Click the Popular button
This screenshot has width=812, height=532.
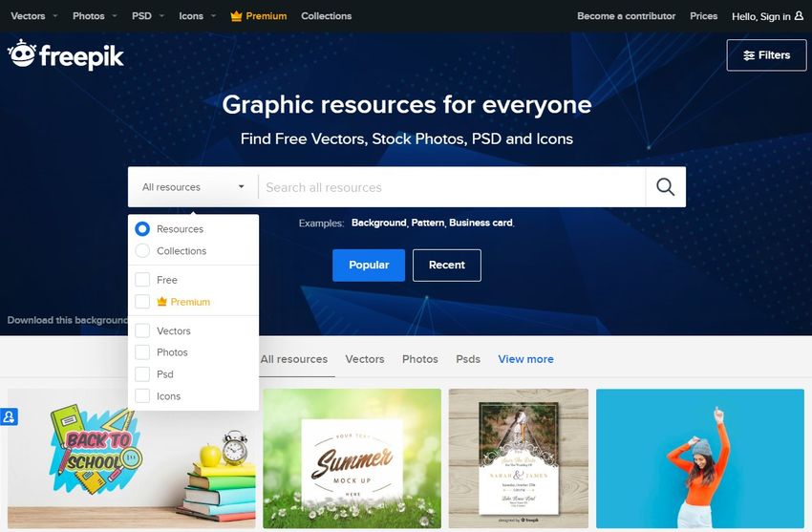pos(369,266)
